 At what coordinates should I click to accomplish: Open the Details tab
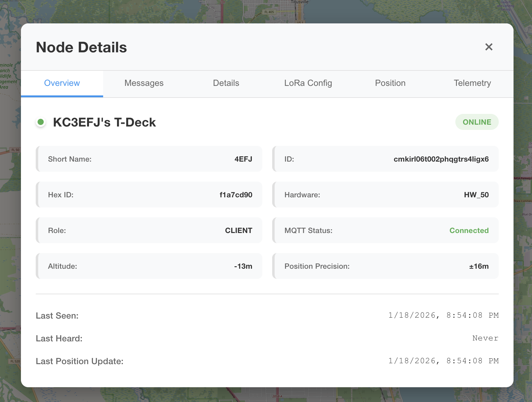tap(226, 83)
